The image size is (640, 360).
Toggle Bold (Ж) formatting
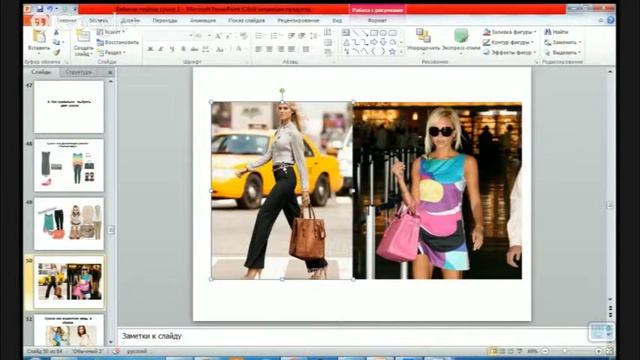pos(150,49)
